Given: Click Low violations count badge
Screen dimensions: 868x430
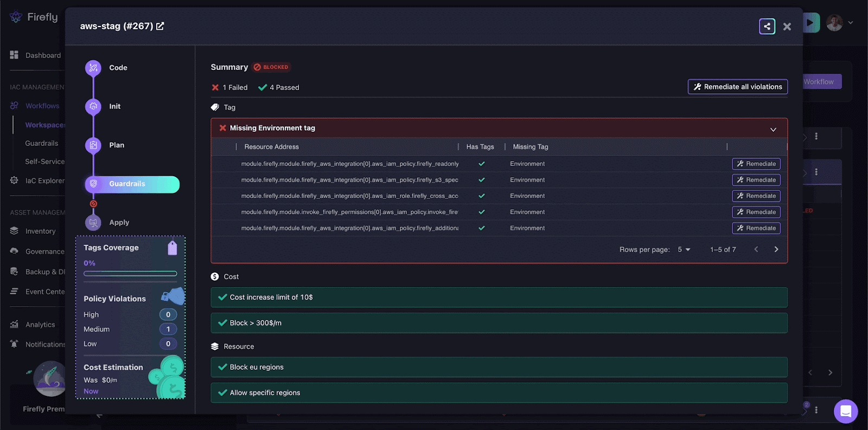Looking at the screenshot, I should pos(168,344).
